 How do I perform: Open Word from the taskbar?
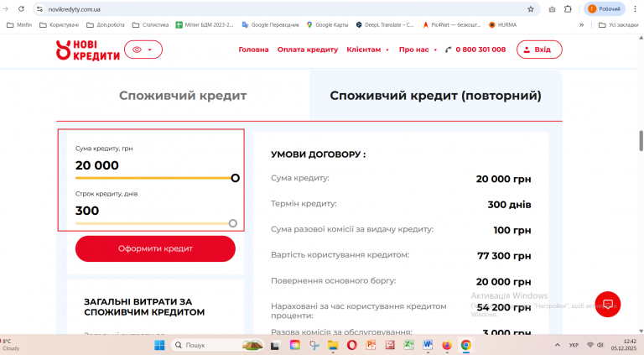point(428,345)
